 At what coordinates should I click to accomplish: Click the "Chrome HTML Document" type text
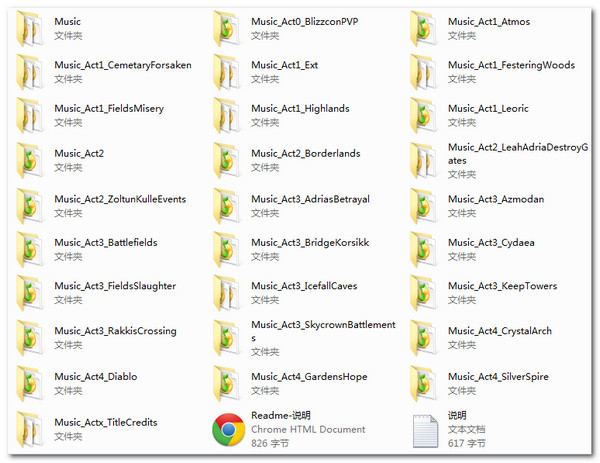tap(308, 430)
